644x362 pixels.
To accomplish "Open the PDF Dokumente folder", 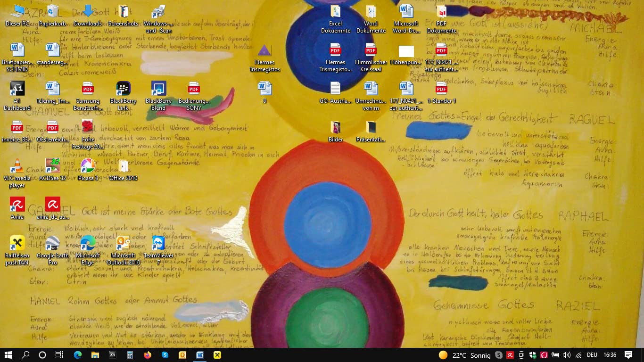I will (x=441, y=19).
